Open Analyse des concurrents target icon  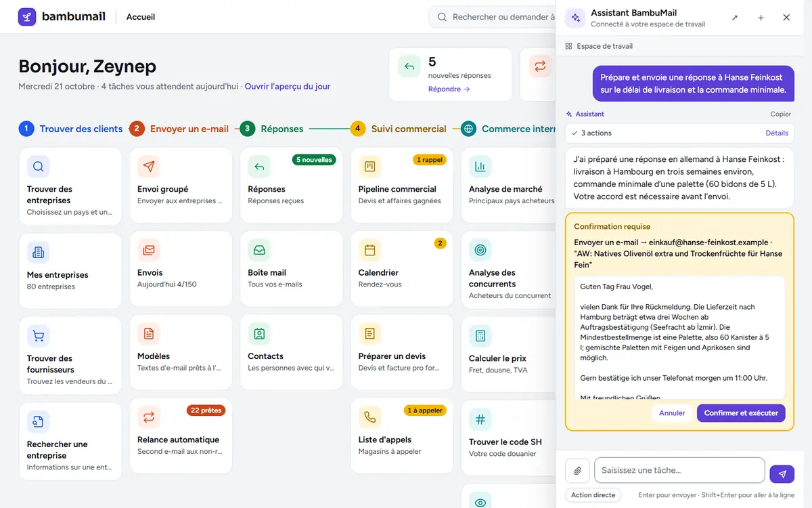point(480,250)
